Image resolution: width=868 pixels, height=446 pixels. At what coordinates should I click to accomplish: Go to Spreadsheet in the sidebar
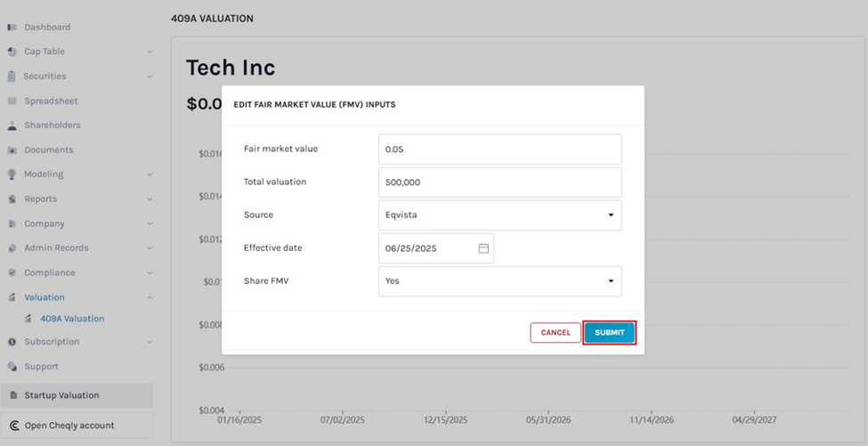coord(51,101)
